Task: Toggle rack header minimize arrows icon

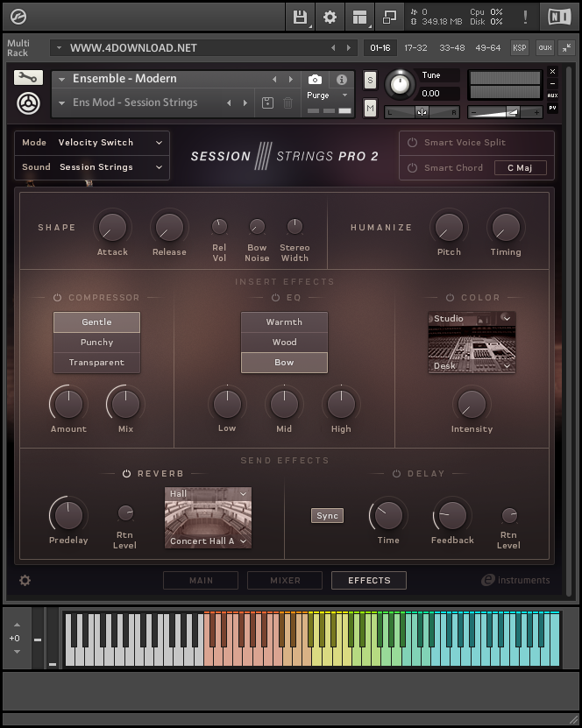Action: (567, 48)
